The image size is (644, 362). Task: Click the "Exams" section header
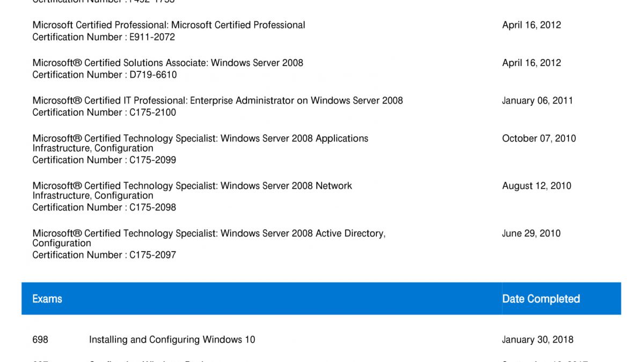[x=47, y=299]
